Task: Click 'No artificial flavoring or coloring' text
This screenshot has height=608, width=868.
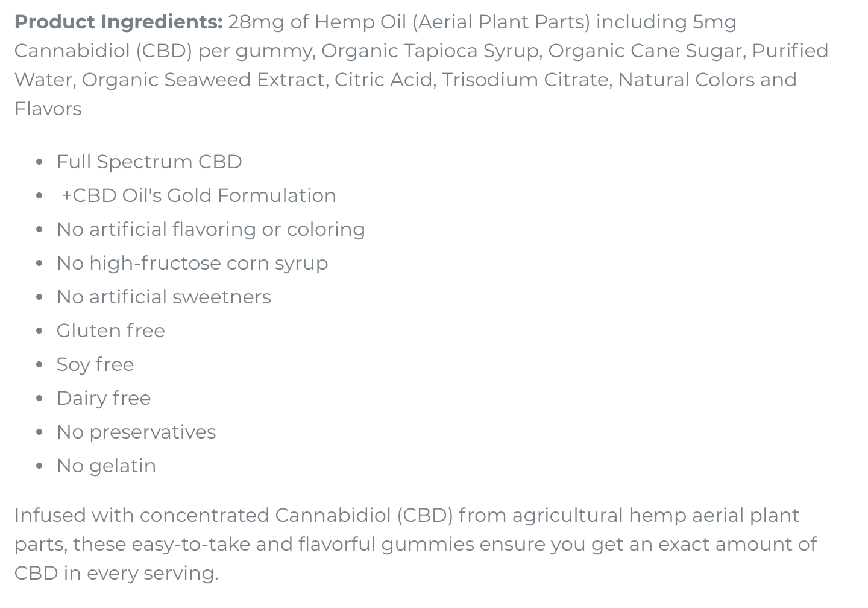Action: pos(211,229)
